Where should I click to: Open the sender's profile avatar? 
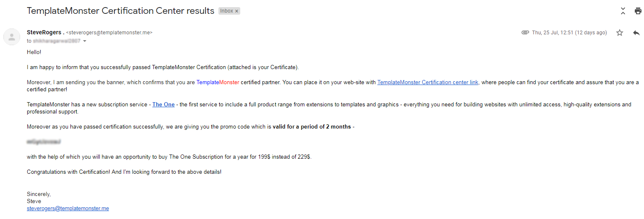pos(12,36)
